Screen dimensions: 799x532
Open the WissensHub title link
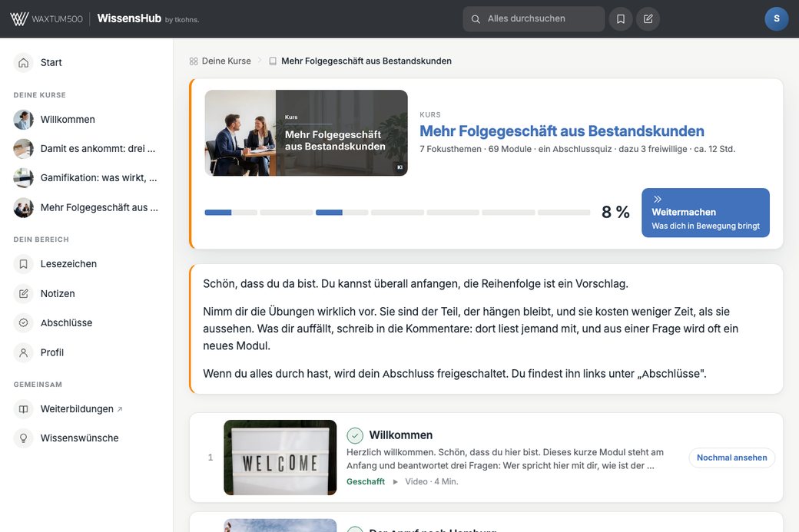click(129, 18)
